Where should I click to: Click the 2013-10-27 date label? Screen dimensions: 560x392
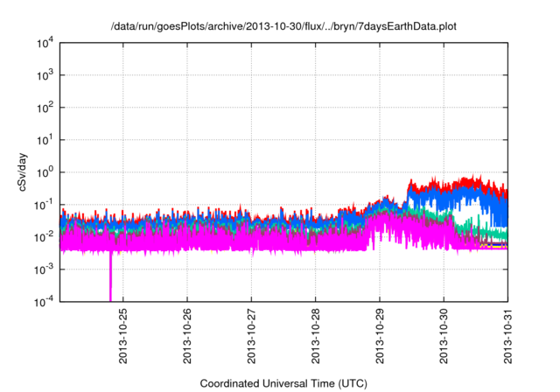(251, 336)
